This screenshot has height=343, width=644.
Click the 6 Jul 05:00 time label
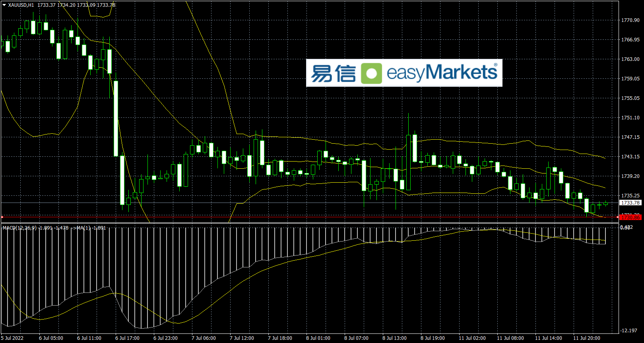(51, 338)
